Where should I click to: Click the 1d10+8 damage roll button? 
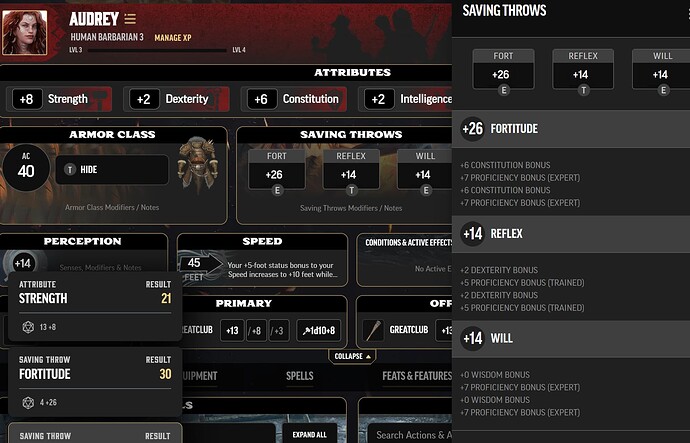[x=319, y=330]
